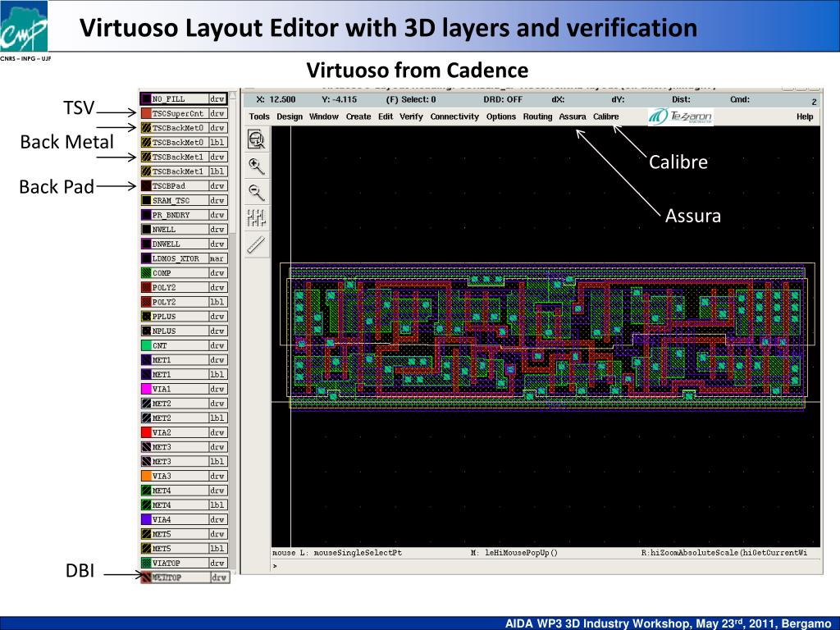Viewport: 840px width, 630px height.
Task: Click the Zoom In magnifier tool
Action: click(x=257, y=167)
